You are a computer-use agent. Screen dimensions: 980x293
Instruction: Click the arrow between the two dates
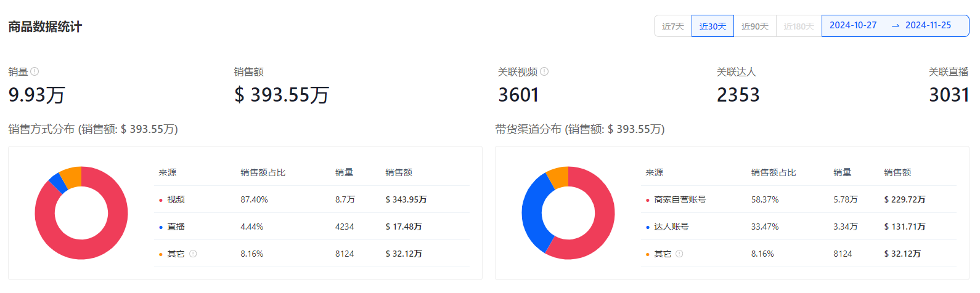895,26
